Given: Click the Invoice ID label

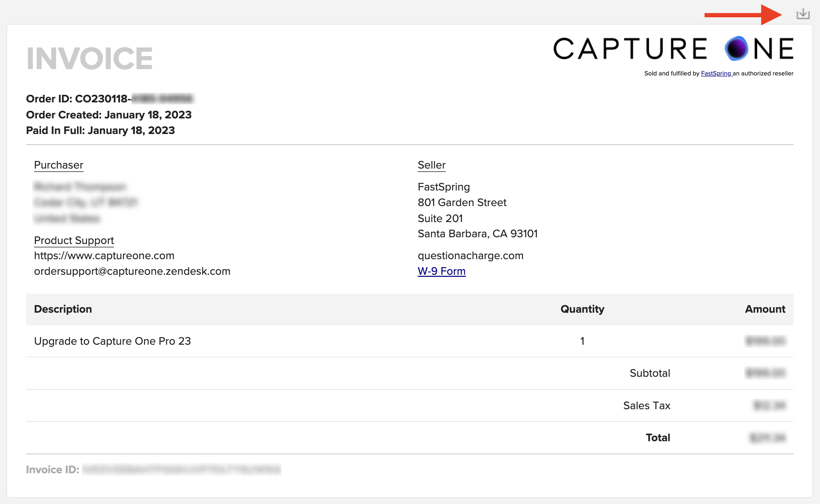Looking at the screenshot, I should [53, 469].
